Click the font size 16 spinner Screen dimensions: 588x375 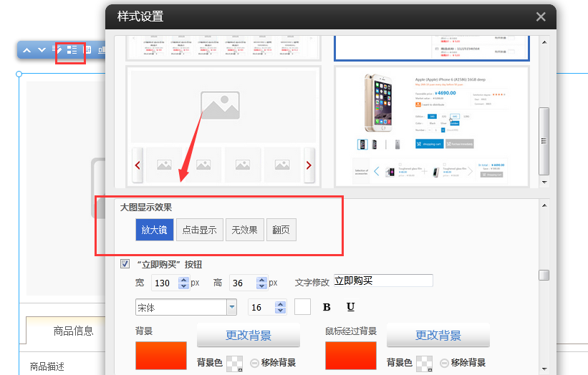280,308
